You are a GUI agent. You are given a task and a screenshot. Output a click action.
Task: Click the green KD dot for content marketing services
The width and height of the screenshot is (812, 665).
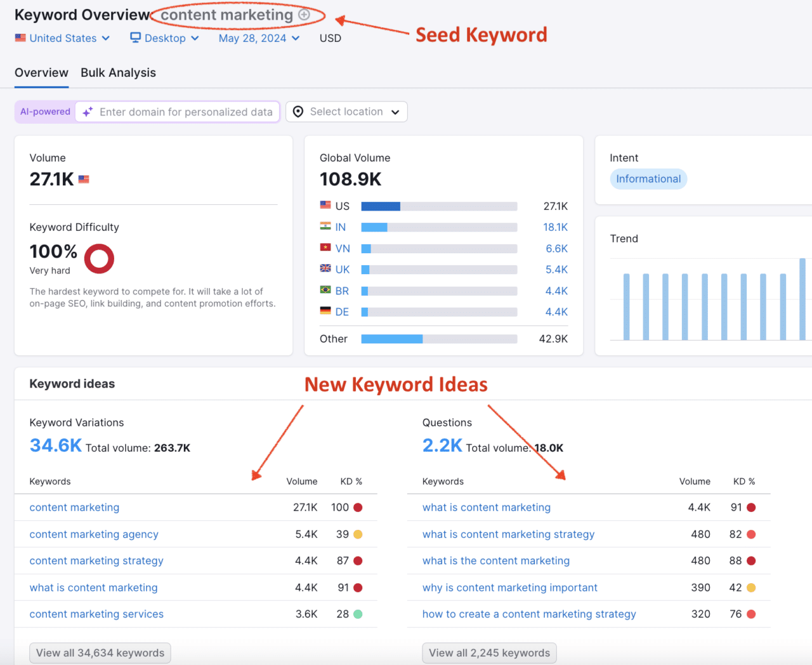359,614
